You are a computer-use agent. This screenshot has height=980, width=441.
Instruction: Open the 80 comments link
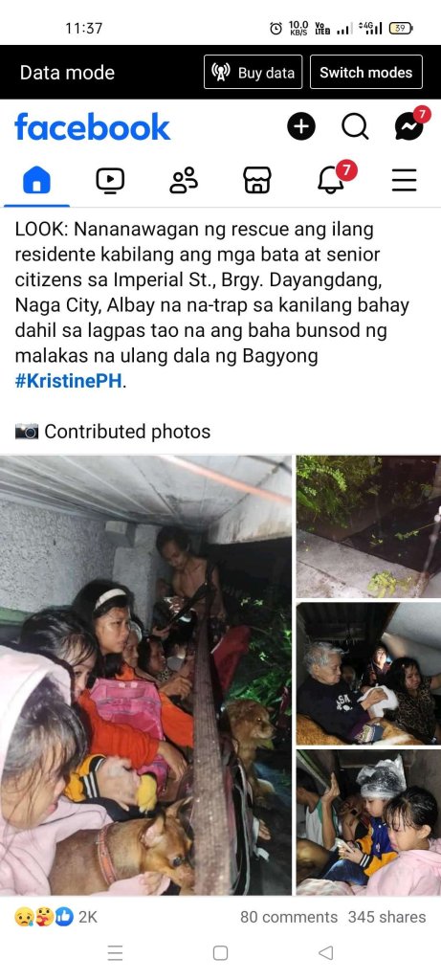[x=289, y=917]
